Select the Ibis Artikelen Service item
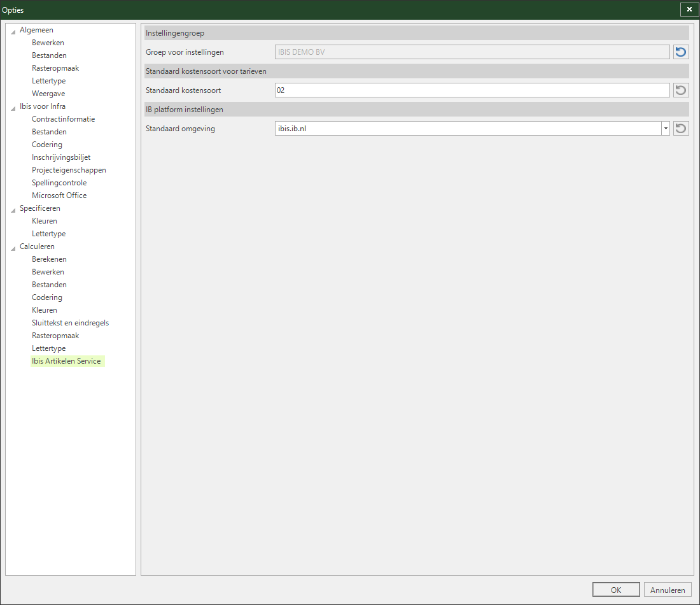This screenshot has height=605, width=700. point(67,361)
